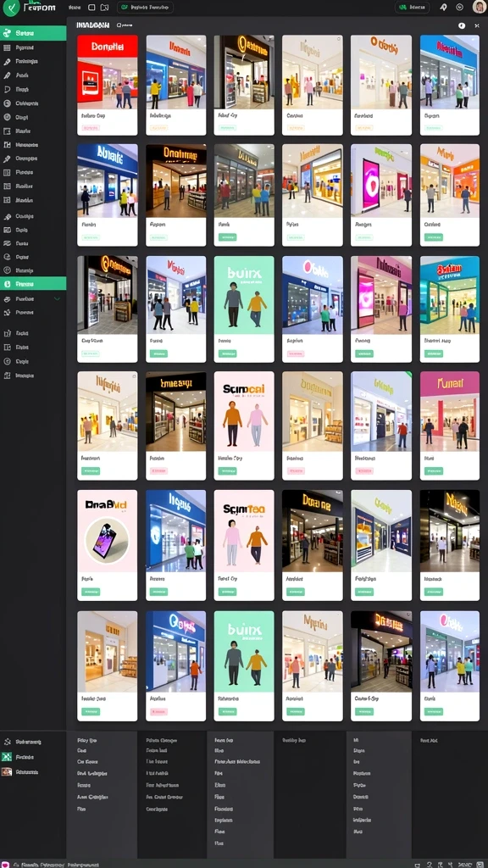488x868 pixels.
Task: Select the first green highlighted sidebar item
Action: pos(33,33)
